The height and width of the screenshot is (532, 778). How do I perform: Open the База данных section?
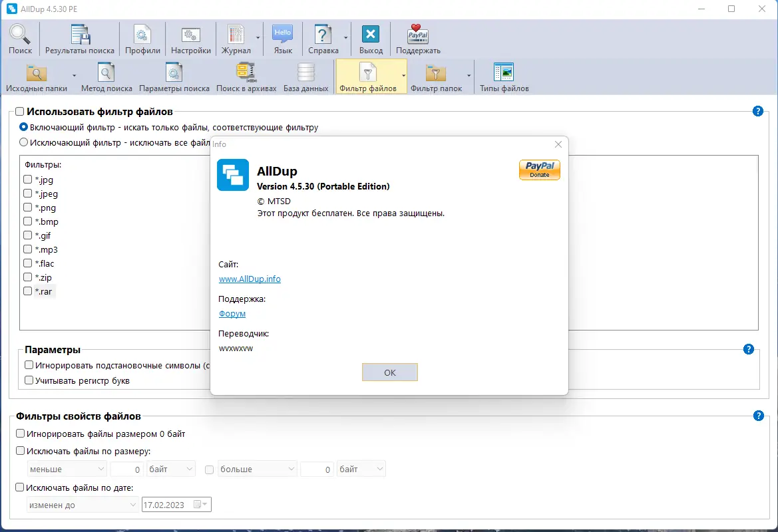coord(305,77)
